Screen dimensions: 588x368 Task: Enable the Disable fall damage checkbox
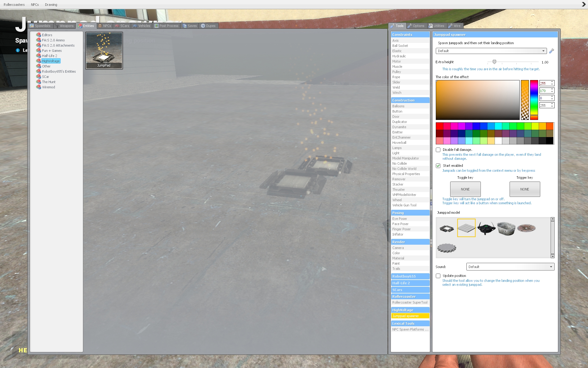[x=438, y=150]
